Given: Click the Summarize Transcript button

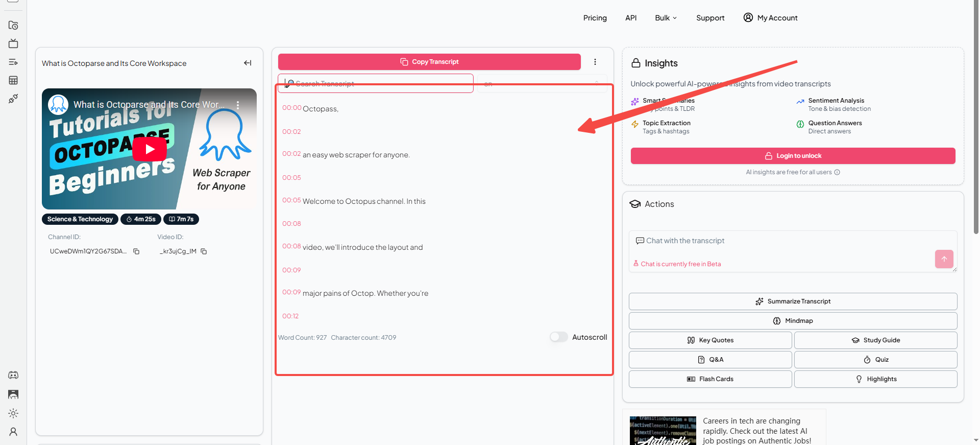Looking at the screenshot, I should (x=793, y=301).
